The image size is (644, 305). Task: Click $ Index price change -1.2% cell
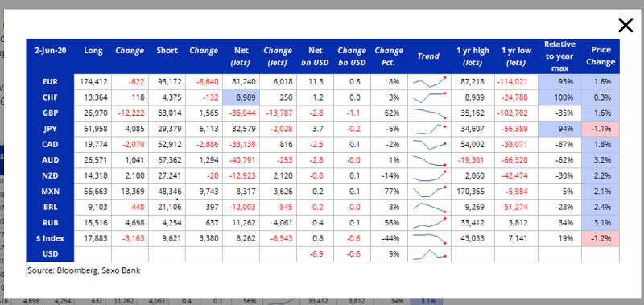click(x=601, y=238)
